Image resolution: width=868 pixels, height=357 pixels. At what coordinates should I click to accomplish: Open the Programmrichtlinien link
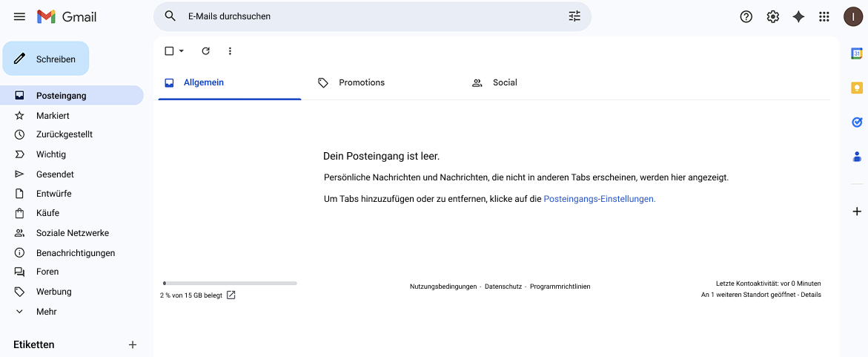[x=560, y=286]
